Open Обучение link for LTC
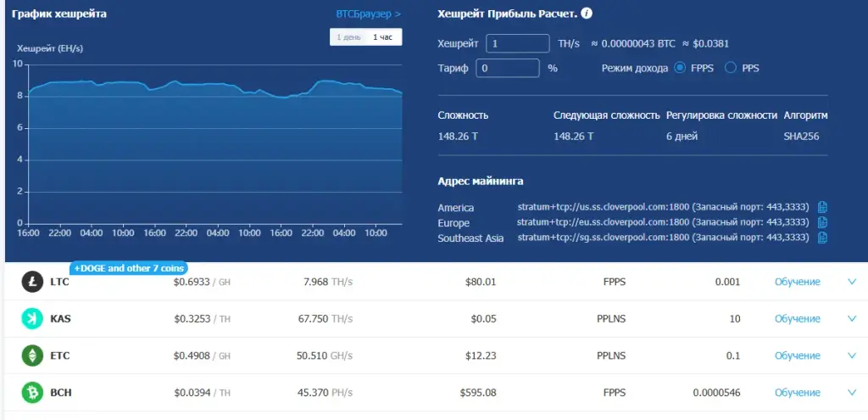This screenshot has width=868, height=420. (797, 282)
